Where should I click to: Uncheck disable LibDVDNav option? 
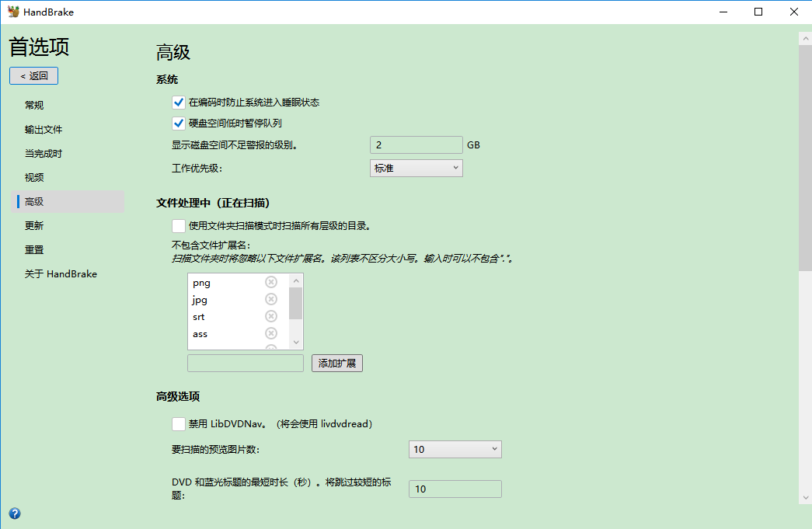click(x=176, y=424)
